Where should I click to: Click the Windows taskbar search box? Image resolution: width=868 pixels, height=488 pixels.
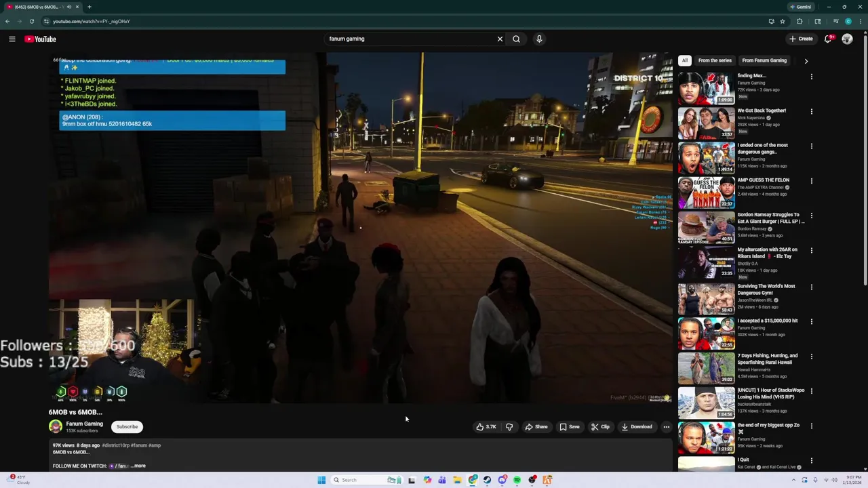click(x=366, y=480)
